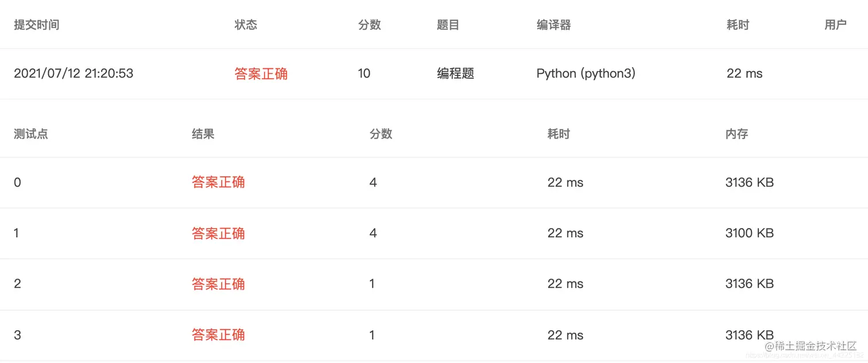Click 3136 KB memory of test point 2

pyautogui.click(x=750, y=284)
